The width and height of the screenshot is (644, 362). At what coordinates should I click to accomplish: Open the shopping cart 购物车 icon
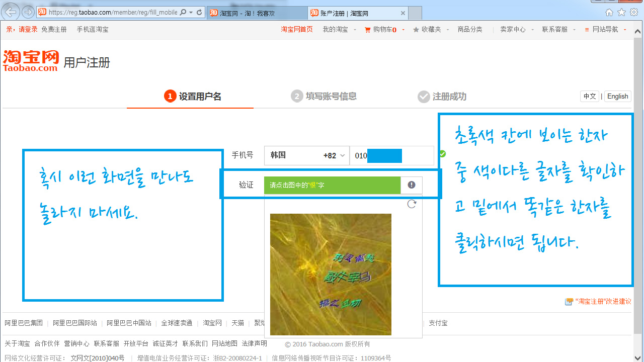(367, 30)
